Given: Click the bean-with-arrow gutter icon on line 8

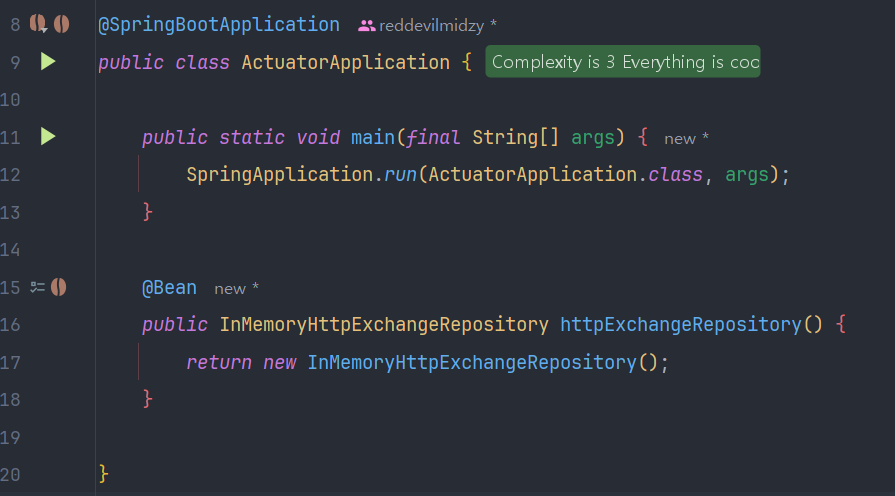Looking at the screenshot, I should (38, 24).
